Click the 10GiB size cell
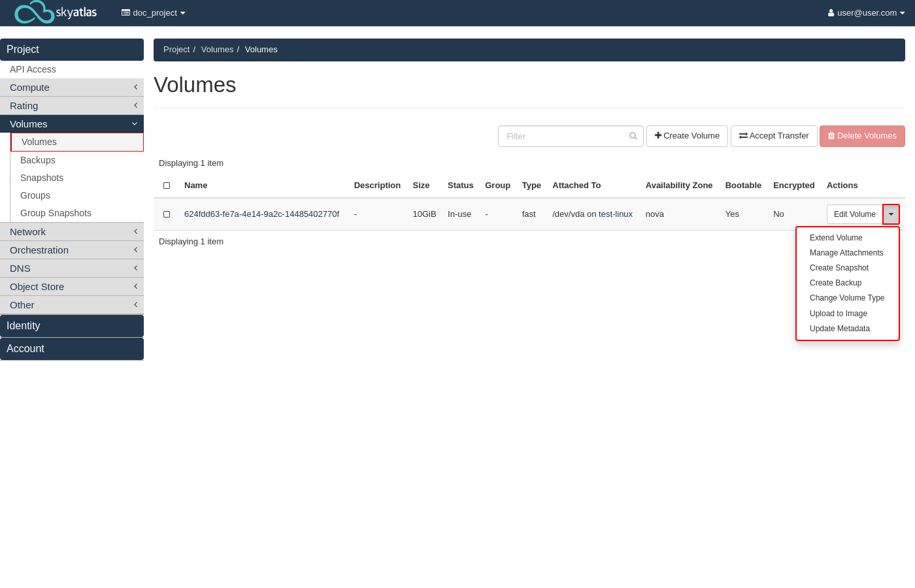Image resolution: width=915 pixels, height=588 pixels. tap(424, 214)
